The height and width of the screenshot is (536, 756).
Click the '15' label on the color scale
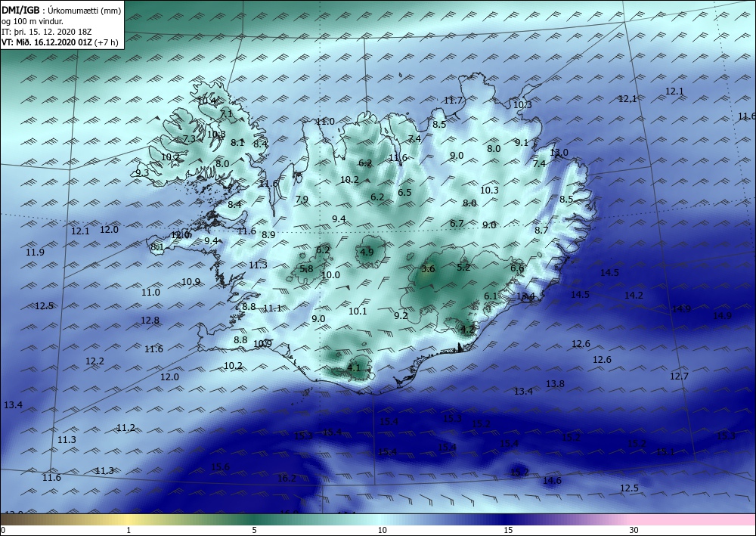508,530
